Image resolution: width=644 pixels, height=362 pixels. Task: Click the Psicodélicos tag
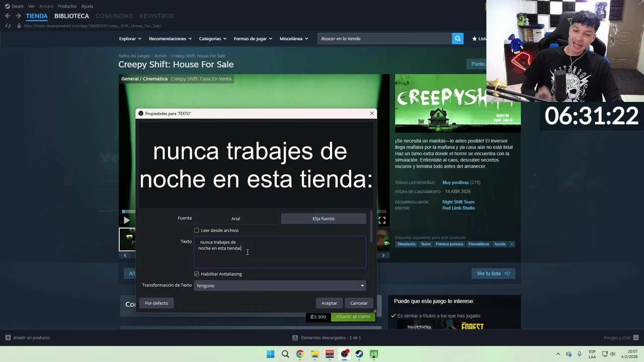pos(478,244)
